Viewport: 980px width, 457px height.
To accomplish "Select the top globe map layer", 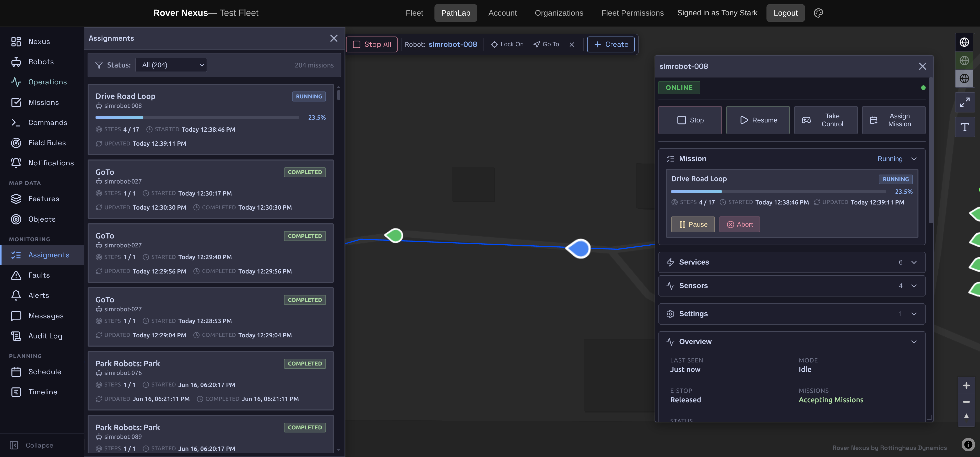I will [x=964, y=42].
